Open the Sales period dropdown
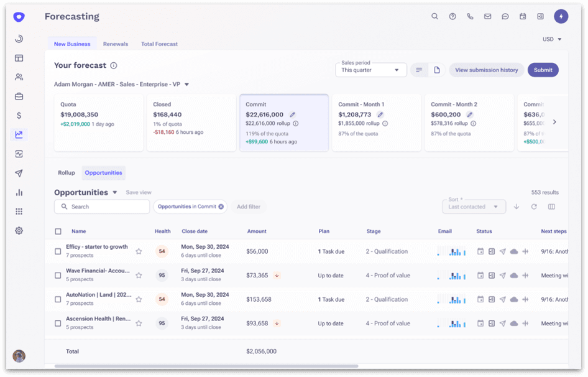This screenshot has height=377, width=588. pos(370,70)
